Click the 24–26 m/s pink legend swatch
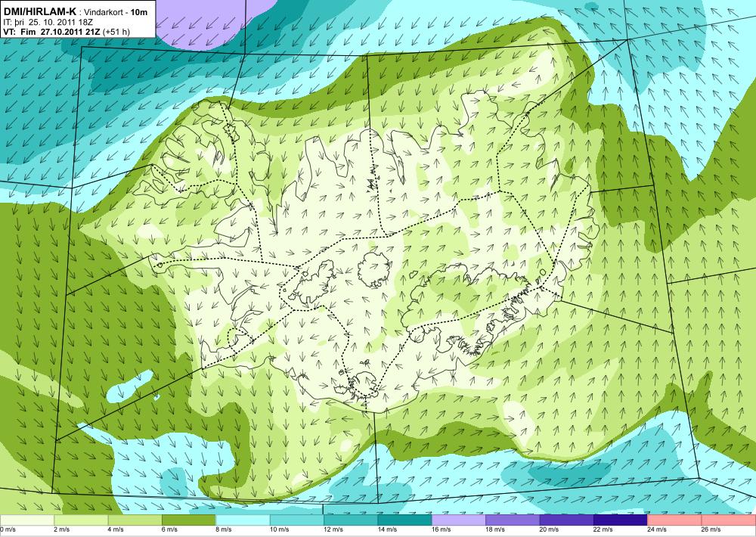The height and width of the screenshot is (537, 756). tap(675, 520)
